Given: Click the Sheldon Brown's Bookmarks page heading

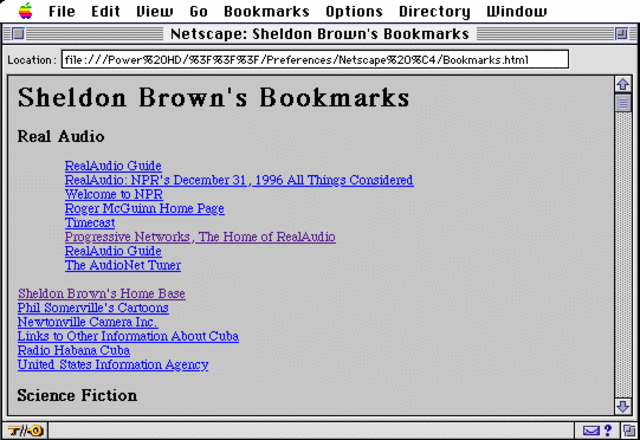Looking at the screenshot, I should (213, 98).
